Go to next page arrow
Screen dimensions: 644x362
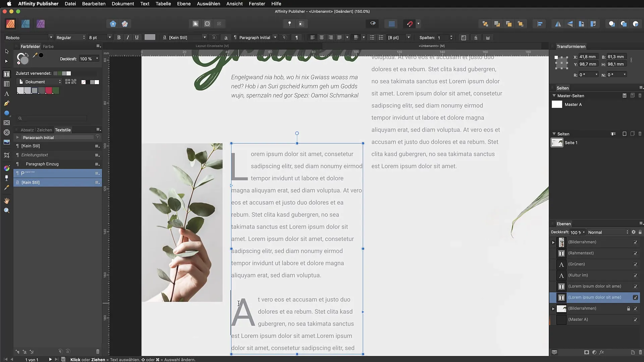coord(50,359)
